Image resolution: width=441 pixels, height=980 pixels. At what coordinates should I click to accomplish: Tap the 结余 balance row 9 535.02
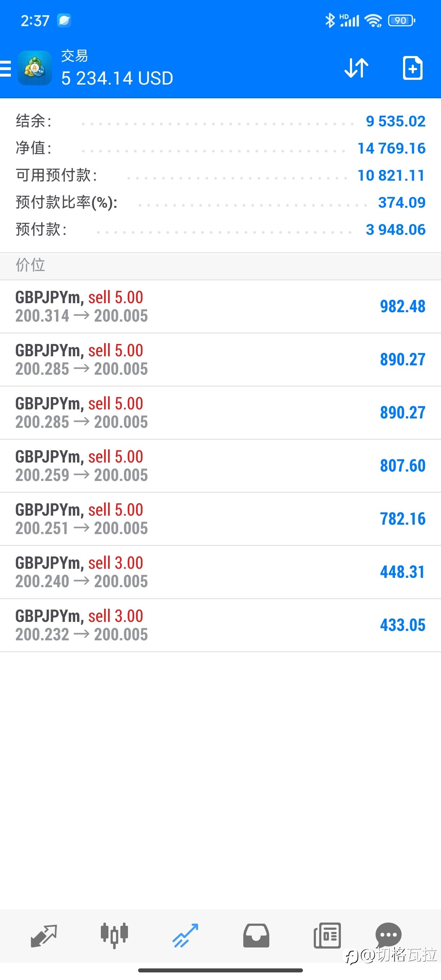pyautogui.click(x=220, y=121)
